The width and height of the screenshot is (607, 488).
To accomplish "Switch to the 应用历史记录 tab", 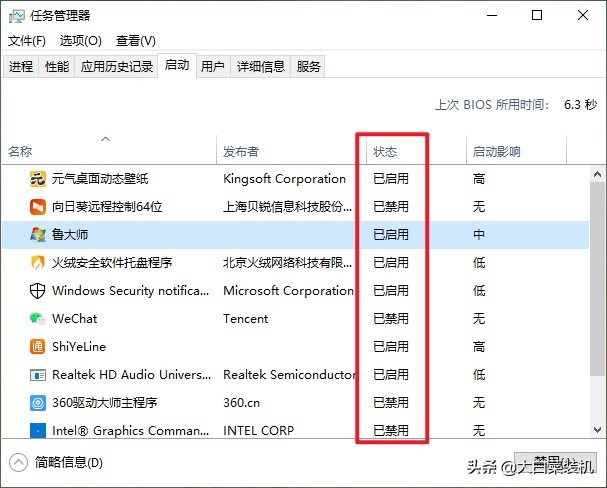I will [117, 67].
